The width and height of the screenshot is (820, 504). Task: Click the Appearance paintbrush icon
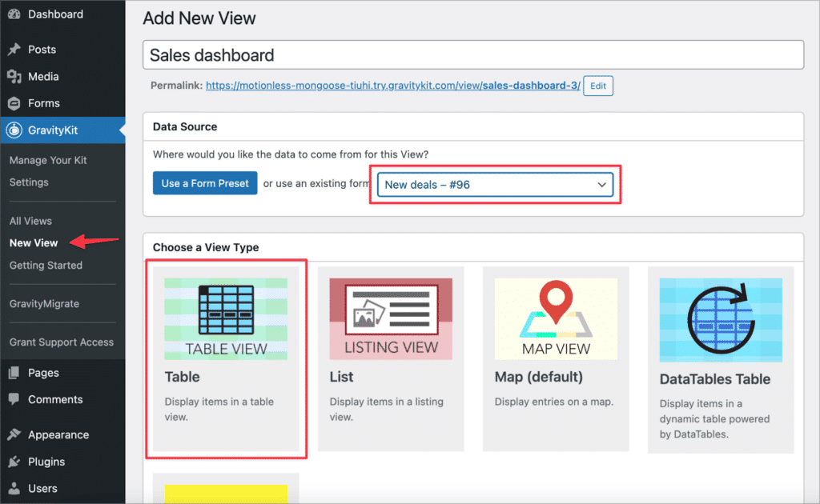pyautogui.click(x=14, y=434)
